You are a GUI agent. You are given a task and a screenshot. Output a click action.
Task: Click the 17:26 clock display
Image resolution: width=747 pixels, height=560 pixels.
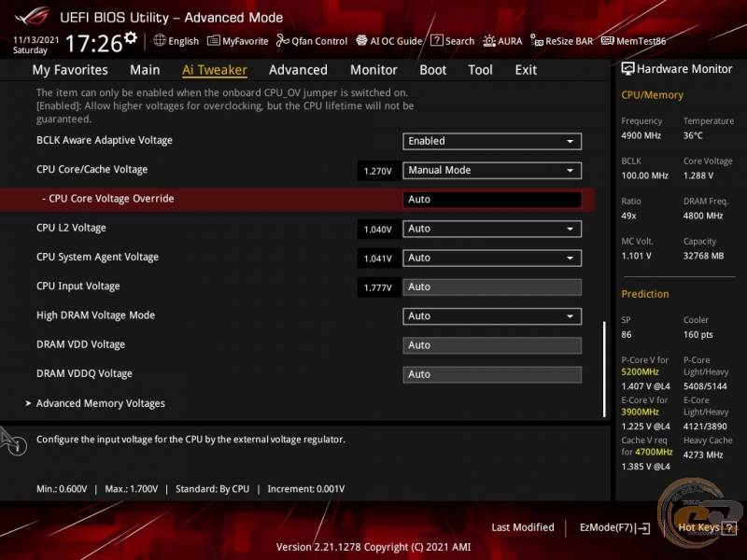(x=94, y=44)
